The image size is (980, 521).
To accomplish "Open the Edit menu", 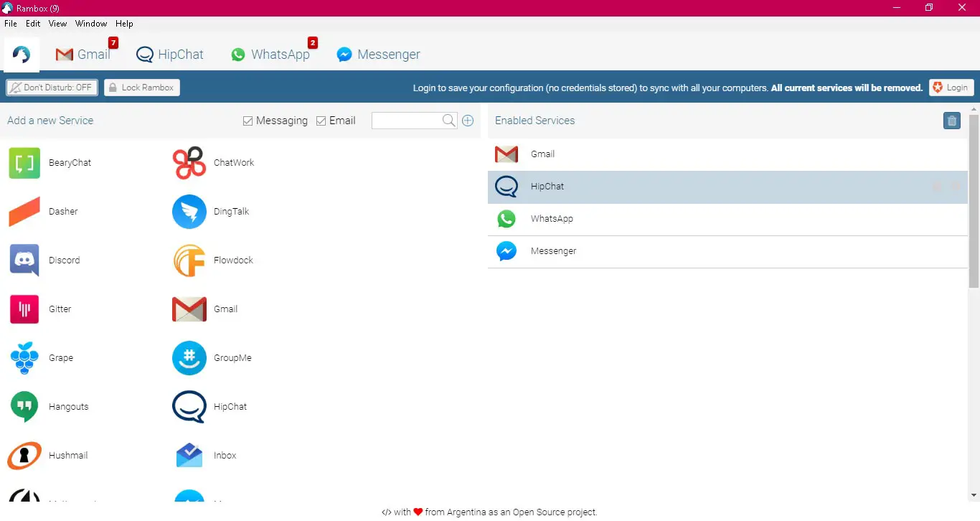I will coord(33,24).
